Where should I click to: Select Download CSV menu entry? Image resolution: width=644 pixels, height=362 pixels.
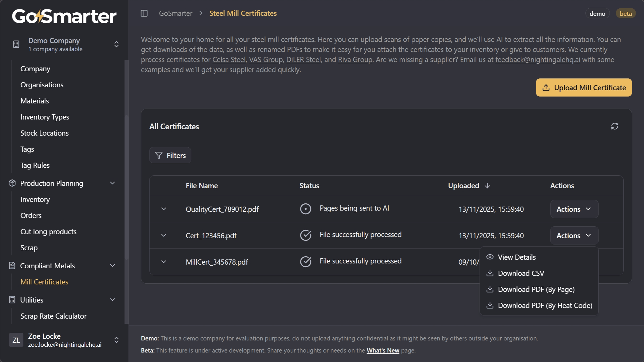[x=539, y=273]
